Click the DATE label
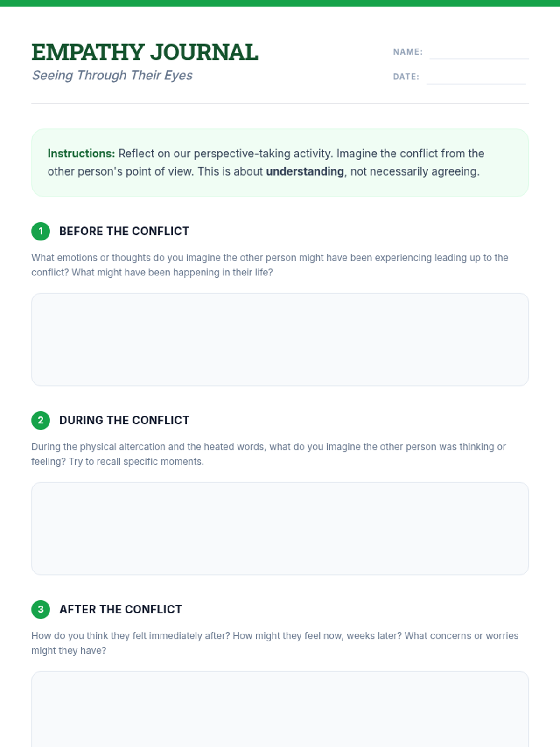 tap(406, 77)
